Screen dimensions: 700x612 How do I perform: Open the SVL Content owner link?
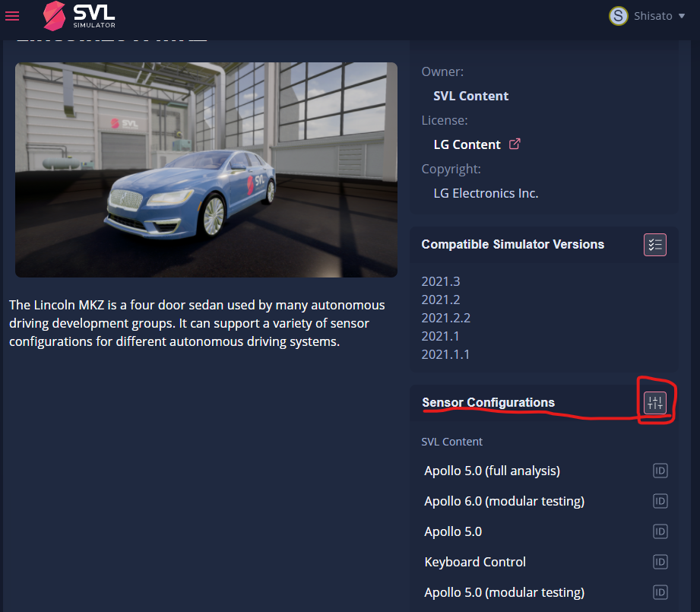point(470,96)
